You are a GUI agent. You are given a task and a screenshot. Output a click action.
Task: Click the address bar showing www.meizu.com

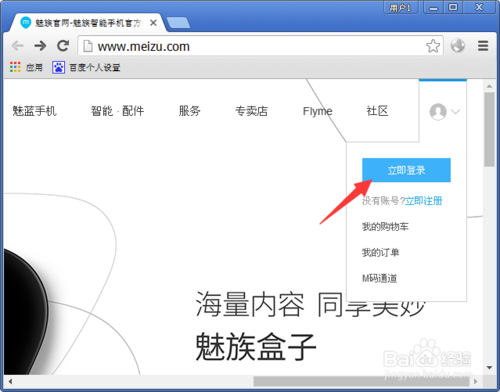(260, 46)
